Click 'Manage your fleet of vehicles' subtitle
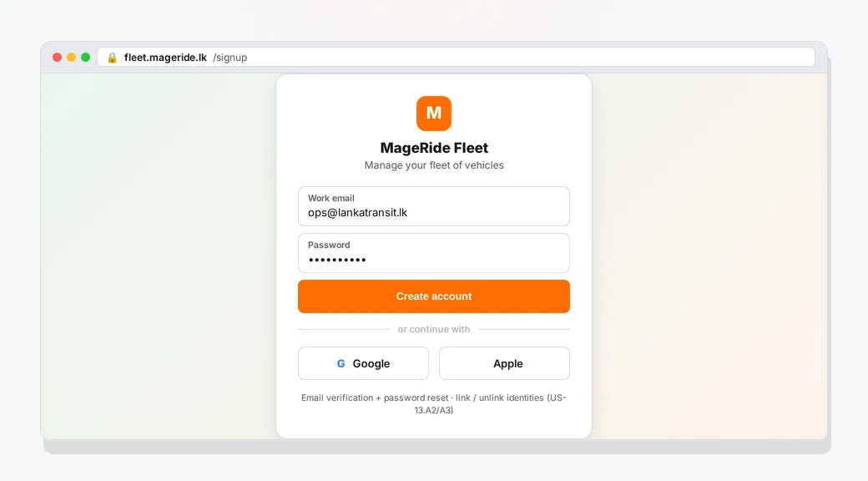Screen dimensions: 868x481 tap(434, 165)
